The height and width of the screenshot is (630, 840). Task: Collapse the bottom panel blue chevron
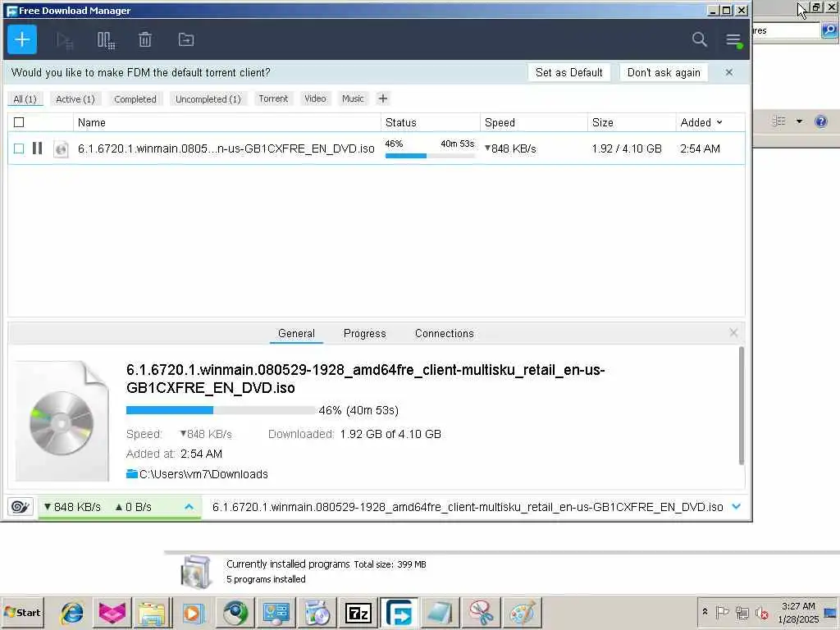pyautogui.click(x=736, y=506)
